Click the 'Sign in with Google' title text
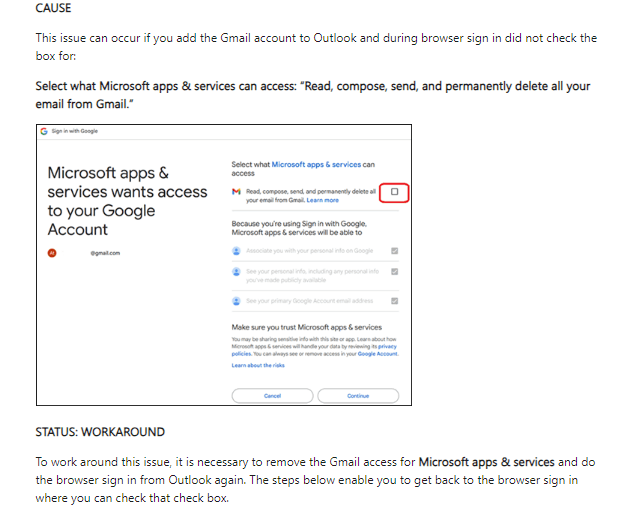 75,131
